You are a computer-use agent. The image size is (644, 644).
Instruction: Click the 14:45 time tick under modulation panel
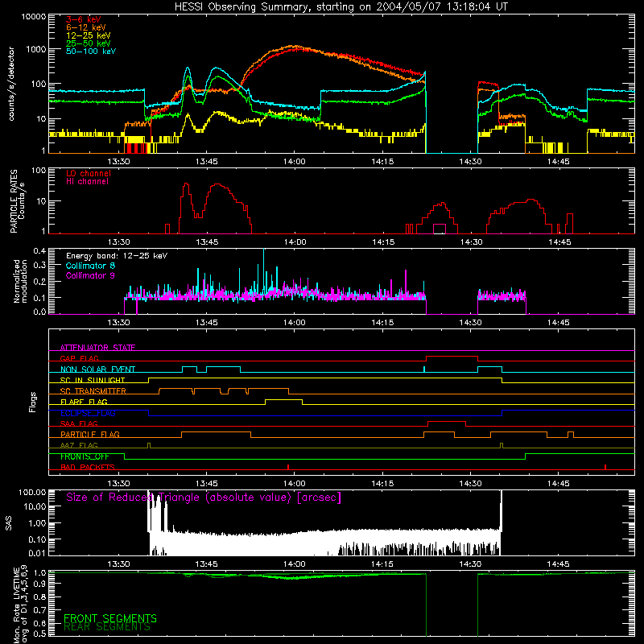[x=559, y=322]
